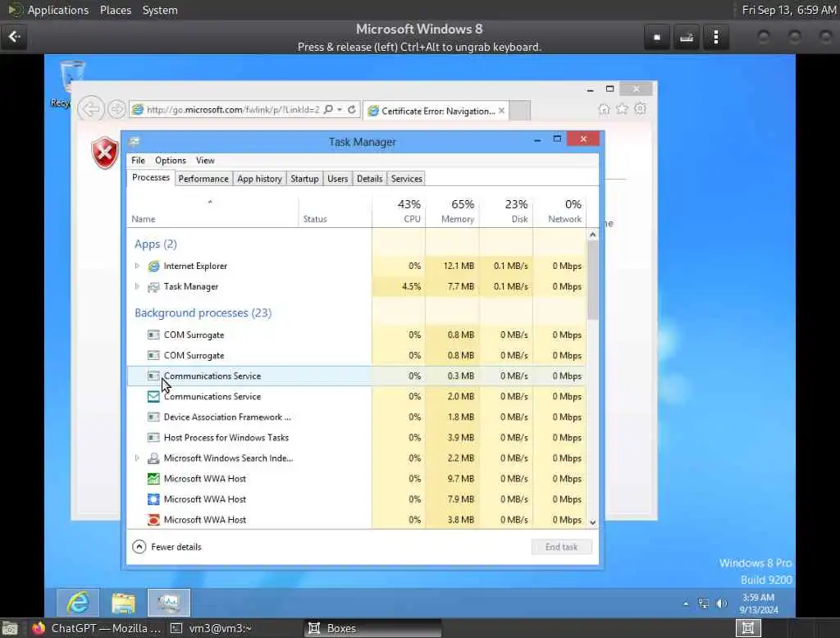
Task: Click the Windows taskbar clock 3:59 AM
Action: [758, 604]
